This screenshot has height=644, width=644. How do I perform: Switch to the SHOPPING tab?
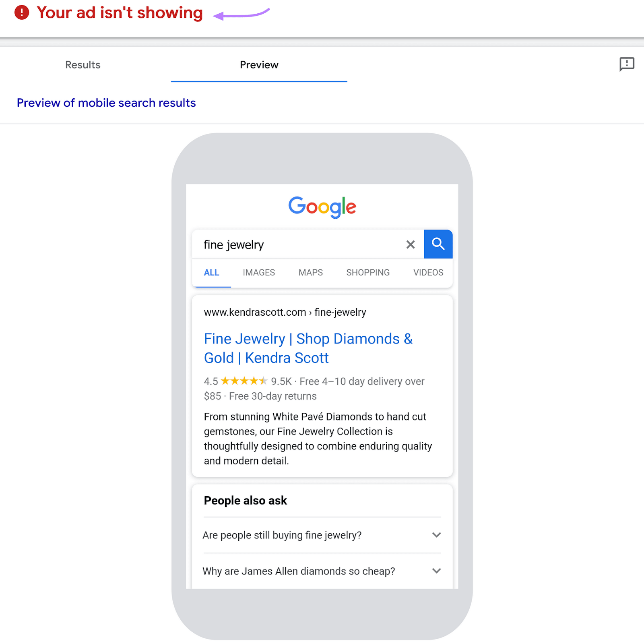click(367, 273)
